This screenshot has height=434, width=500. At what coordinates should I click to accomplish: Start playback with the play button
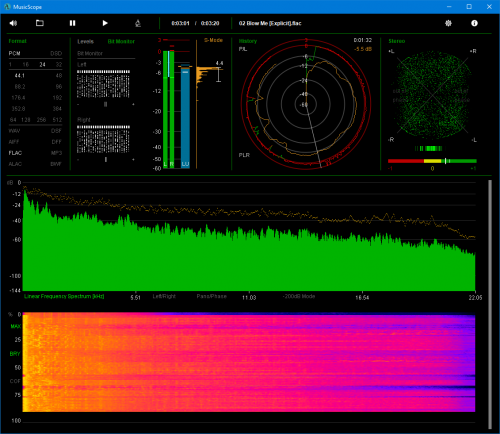(x=105, y=23)
